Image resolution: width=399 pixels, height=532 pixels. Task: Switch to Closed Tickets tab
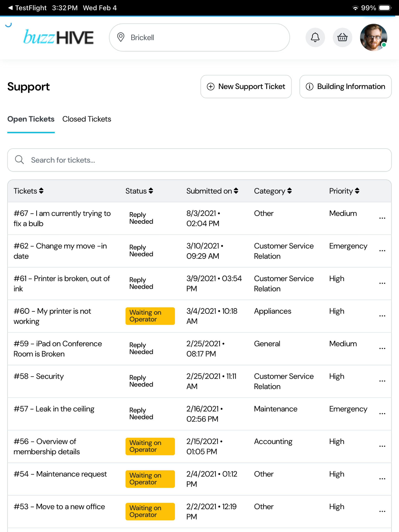pyautogui.click(x=87, y=119)
